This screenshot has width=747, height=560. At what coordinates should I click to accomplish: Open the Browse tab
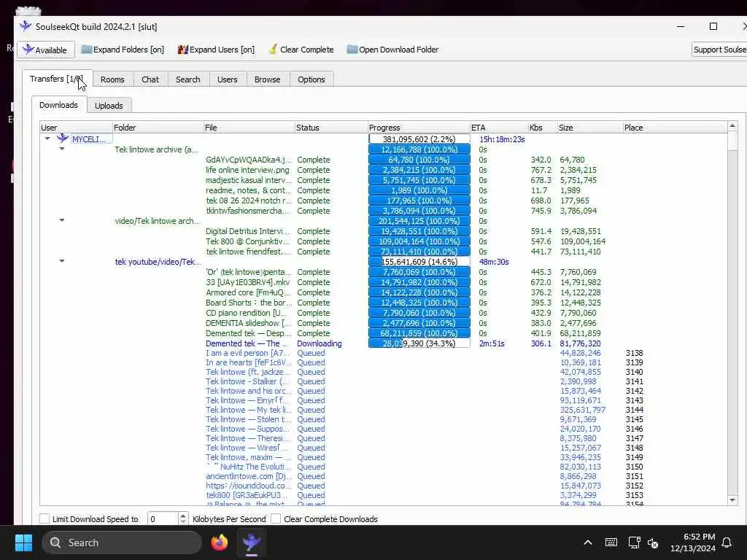(267, 79)
